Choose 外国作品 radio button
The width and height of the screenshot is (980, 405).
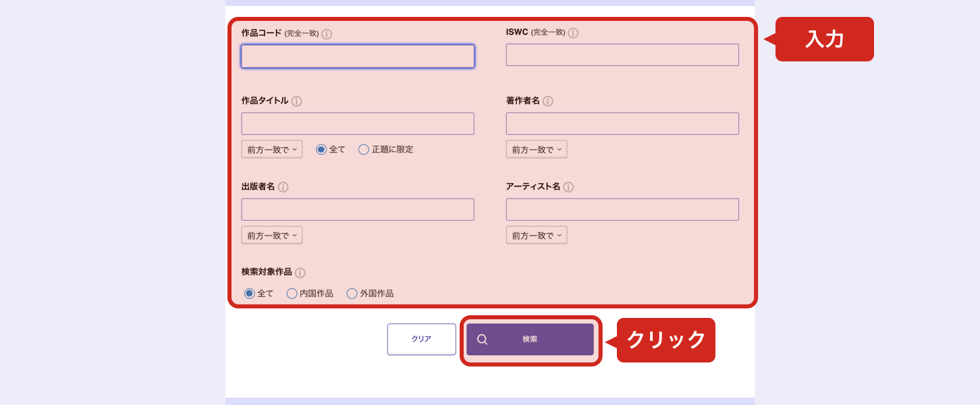click(x=352, y=294)
